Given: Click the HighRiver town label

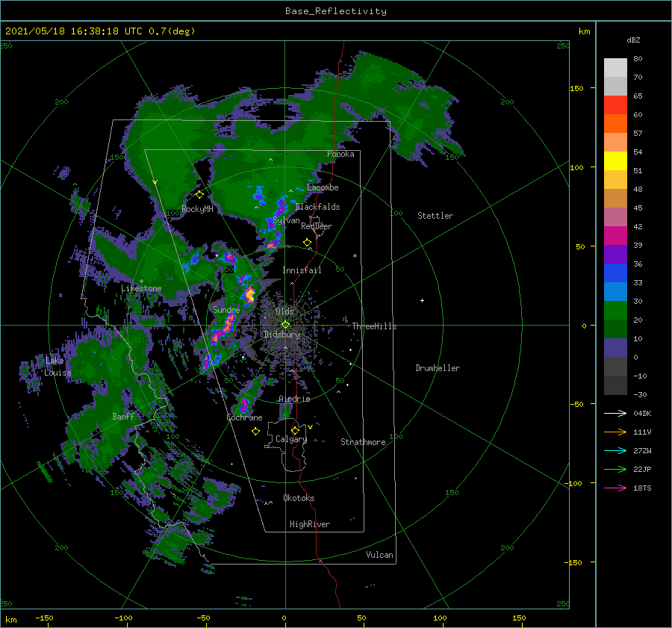Looking at the screenshot, I should pyautogui.click(x=310, y=524).
